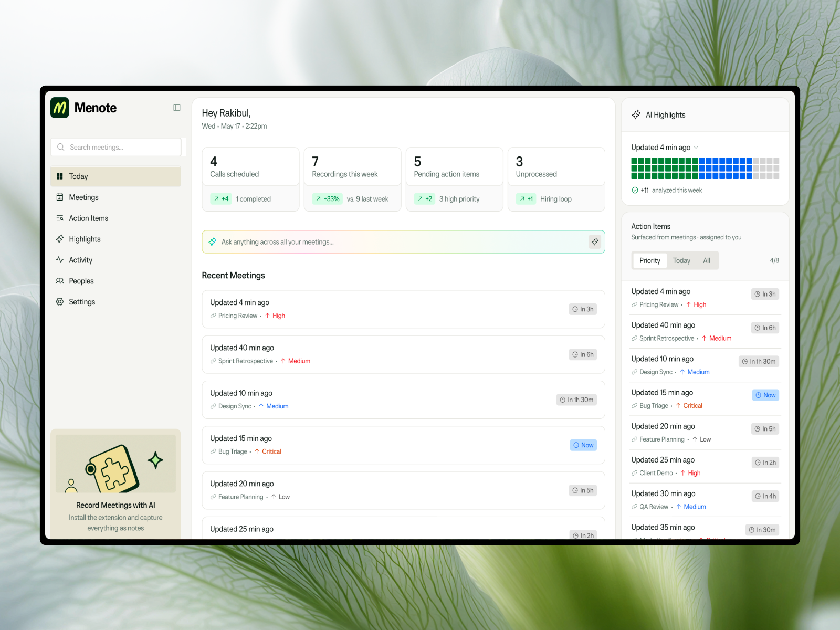The height and width of the screenshot is (630, 840).
Task: Click the Recent Meetings heading
Action: pyautogui.click(x=233, y=276)
